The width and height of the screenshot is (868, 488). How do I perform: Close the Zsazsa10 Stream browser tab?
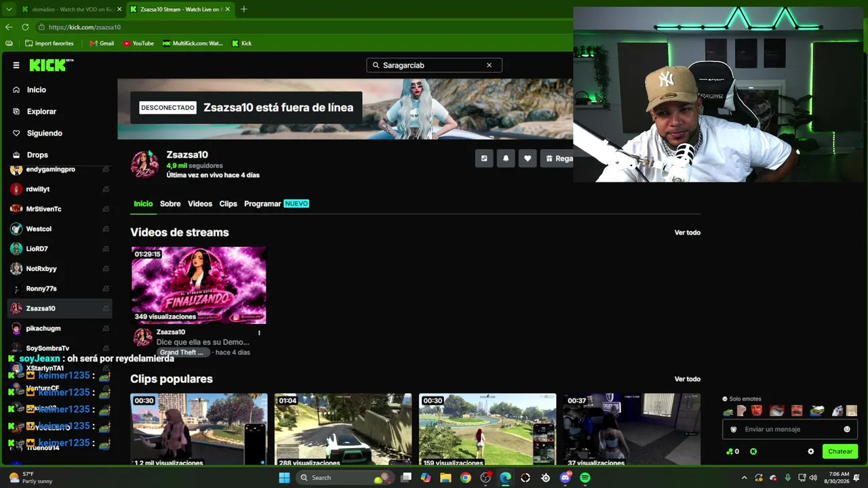pos(228,9)
